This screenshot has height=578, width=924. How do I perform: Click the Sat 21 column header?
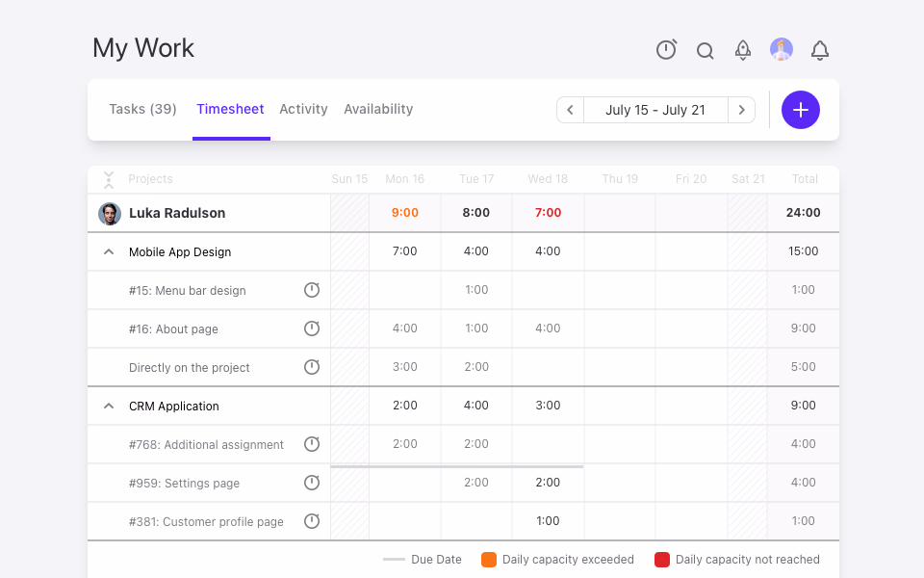coord(748,179)
